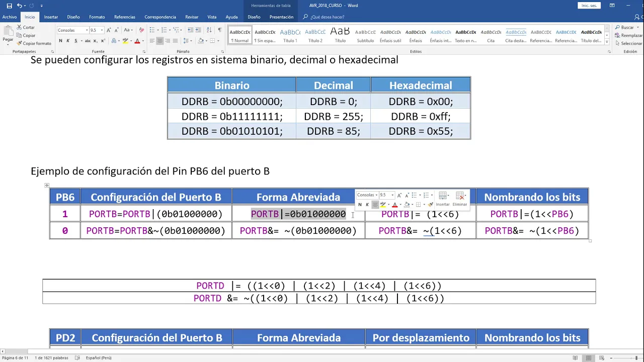Increase paragraph indent
Image resolution: width=644 pixels, height=362 pixels.
tap(198, 30)
